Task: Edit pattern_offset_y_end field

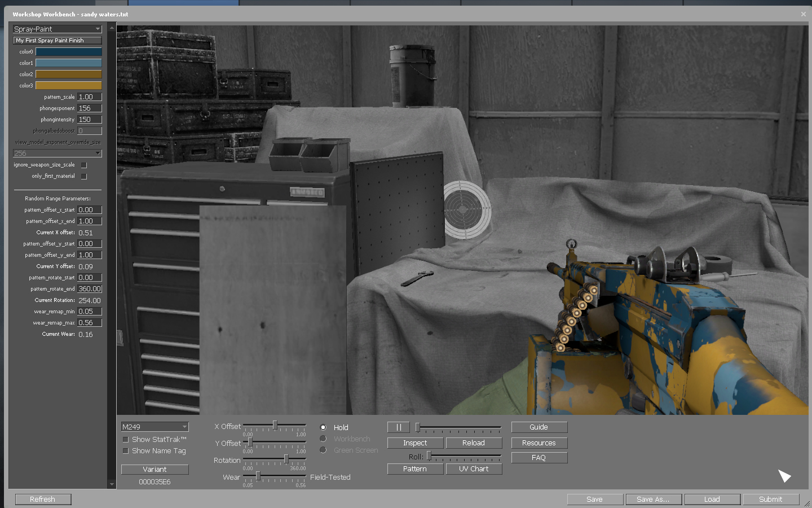Action: point(90,255)
